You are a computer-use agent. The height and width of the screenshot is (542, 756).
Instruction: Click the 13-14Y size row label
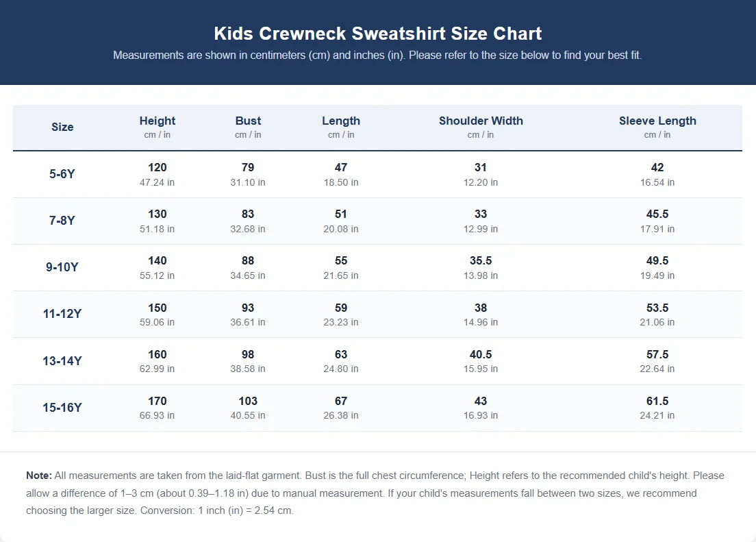[x=62, y=360]
